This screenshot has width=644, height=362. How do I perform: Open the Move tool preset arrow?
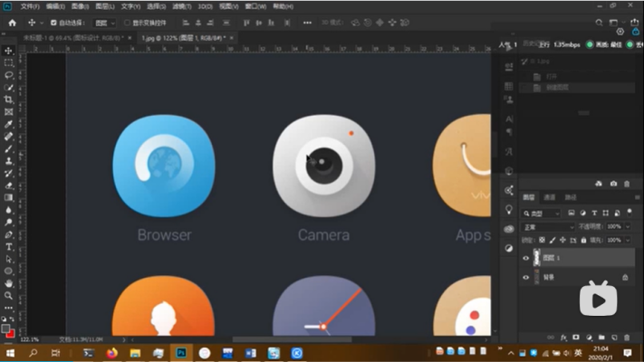(x=42, y=23)
